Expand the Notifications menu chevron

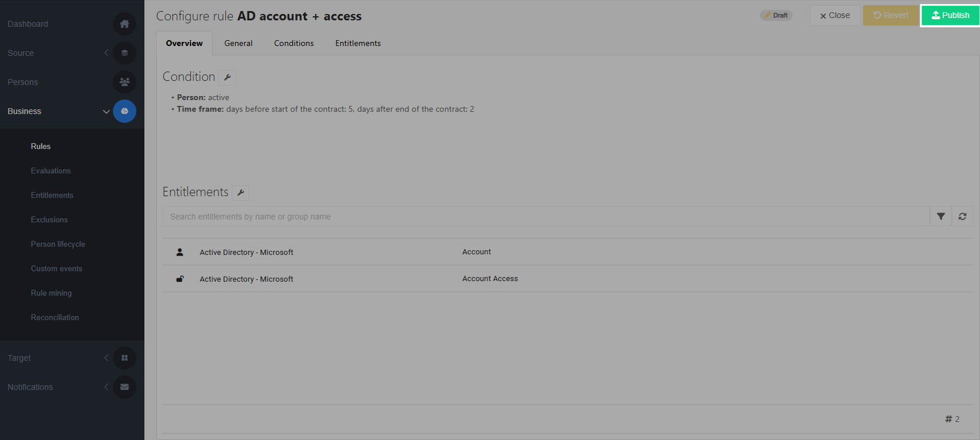(106, 387)
